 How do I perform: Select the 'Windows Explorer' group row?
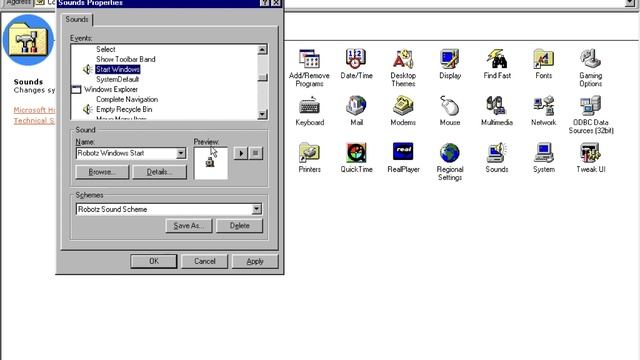111,89
